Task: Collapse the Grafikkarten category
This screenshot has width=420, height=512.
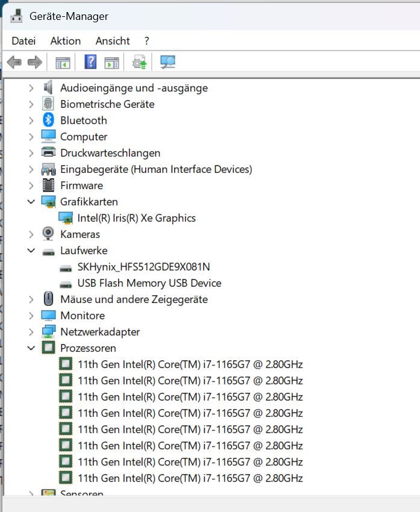Action: tap(31, 202)
